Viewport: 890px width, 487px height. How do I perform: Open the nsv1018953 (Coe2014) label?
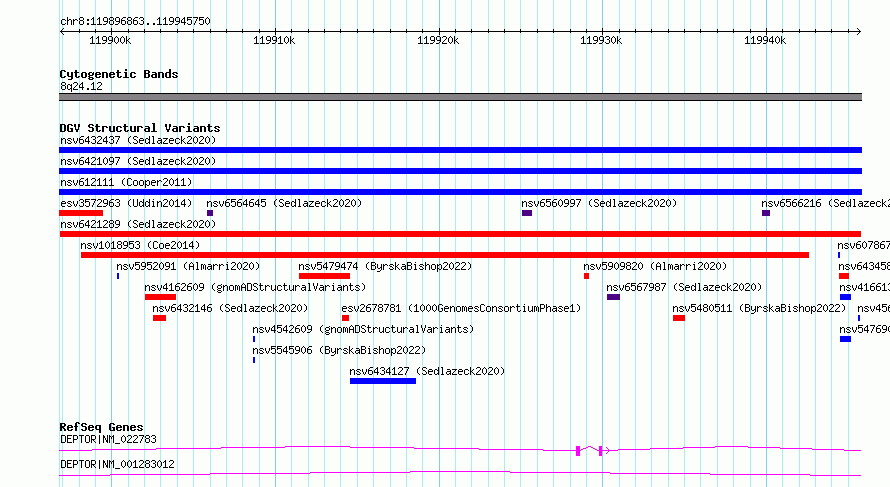click(x=140, y=245)
